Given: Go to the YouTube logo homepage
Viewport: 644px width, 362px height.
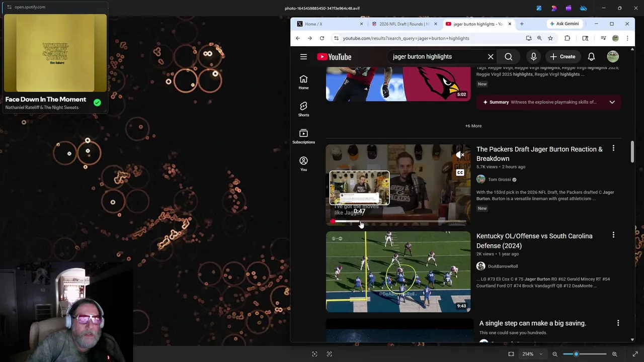Looking at the screenshot, I should pos(334,57).
